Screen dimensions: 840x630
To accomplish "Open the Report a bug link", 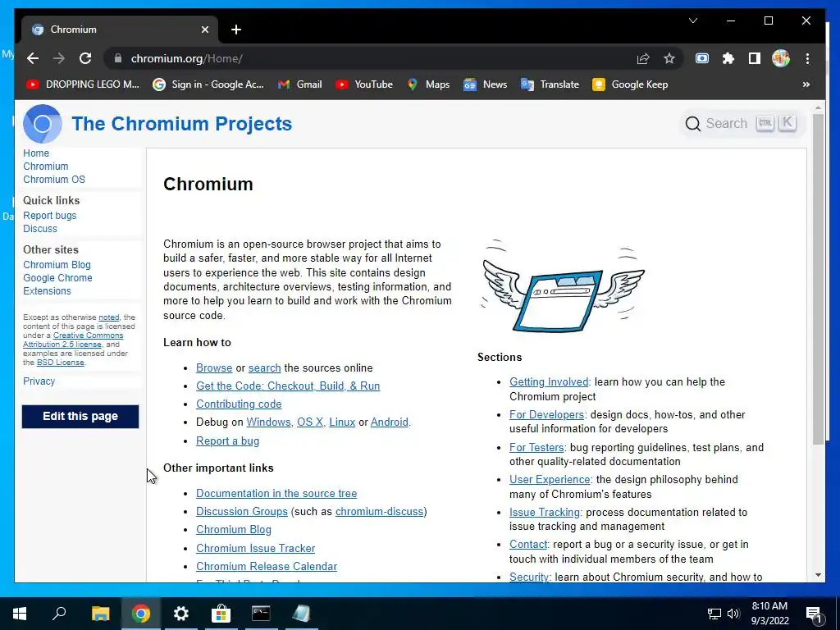I will coord(227,441).
